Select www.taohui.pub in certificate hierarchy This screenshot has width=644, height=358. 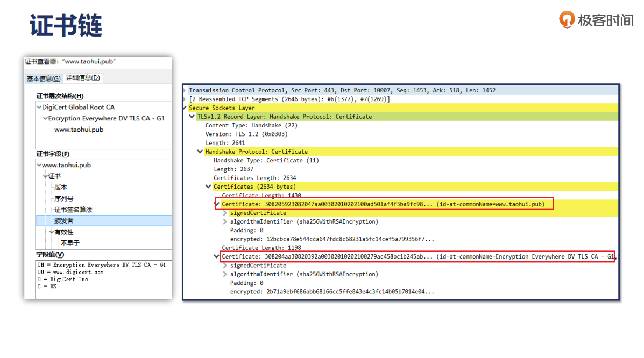tap(79, 130)
